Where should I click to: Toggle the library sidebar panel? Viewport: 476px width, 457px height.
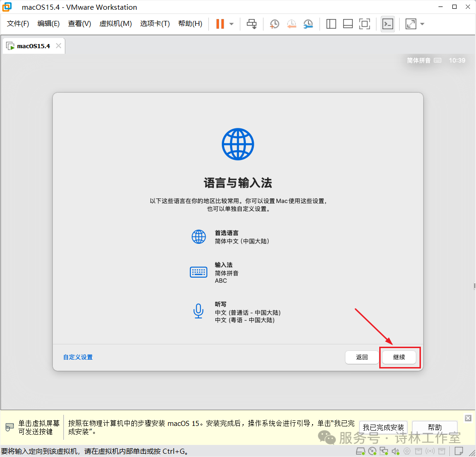(331, 24)
